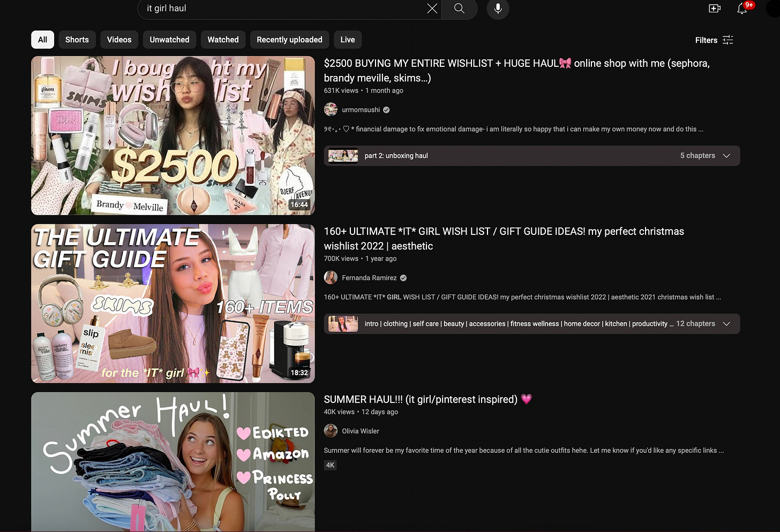This screenshot has height=532, width=780.
Task: Click the '700K views' metadata text
Action: coord(341,259)
